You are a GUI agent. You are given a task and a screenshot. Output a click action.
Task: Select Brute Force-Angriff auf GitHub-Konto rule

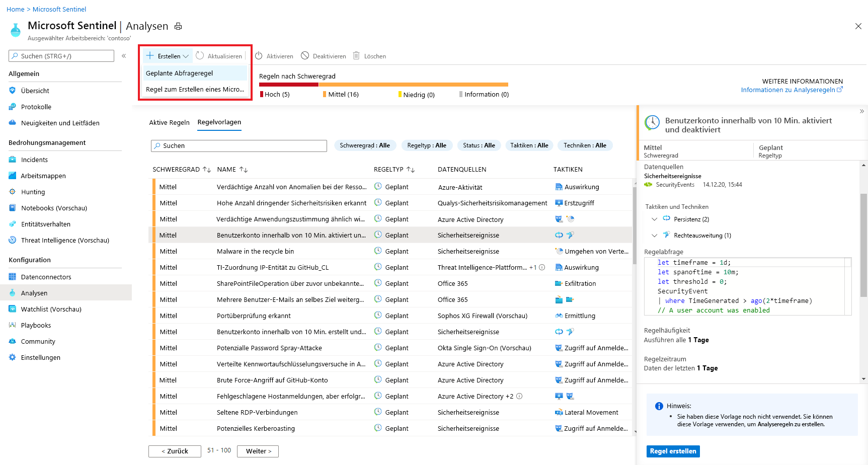(392, 380)
